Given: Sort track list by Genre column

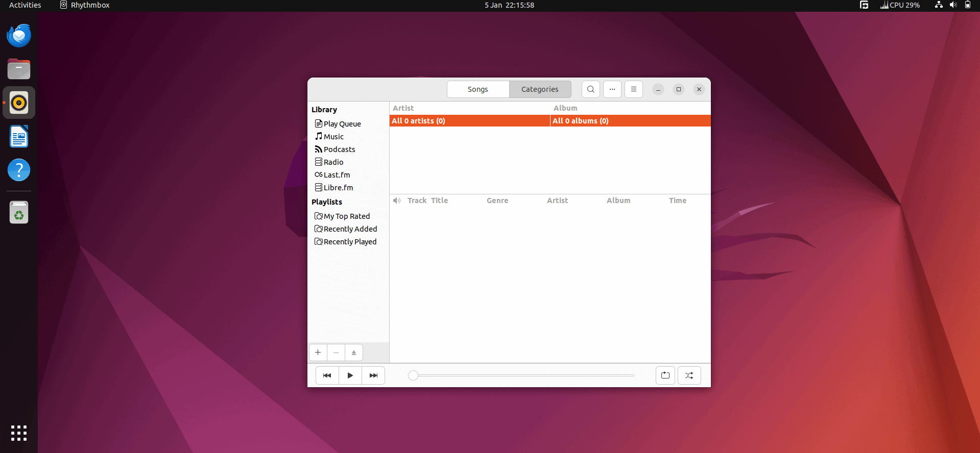Looking at the screenshot, I should pos(497,200).
